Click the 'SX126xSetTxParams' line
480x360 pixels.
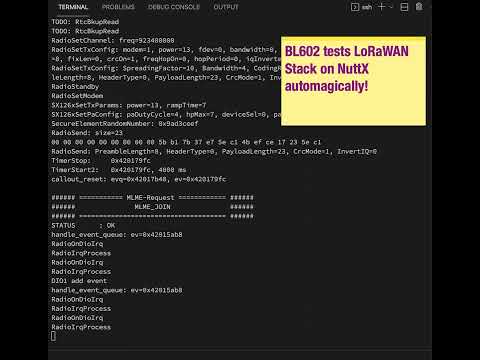point(129,105)
